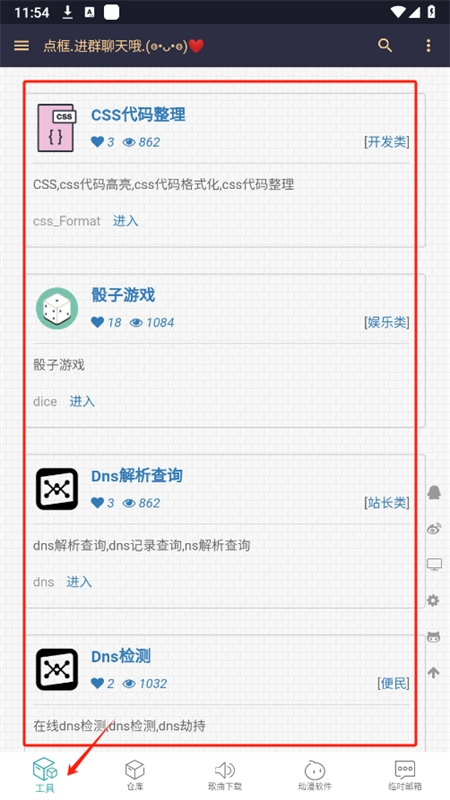Screen dimensions: 450x800
Task: Tap the Dns解析查询 network icon
Action: click(57, 489)
